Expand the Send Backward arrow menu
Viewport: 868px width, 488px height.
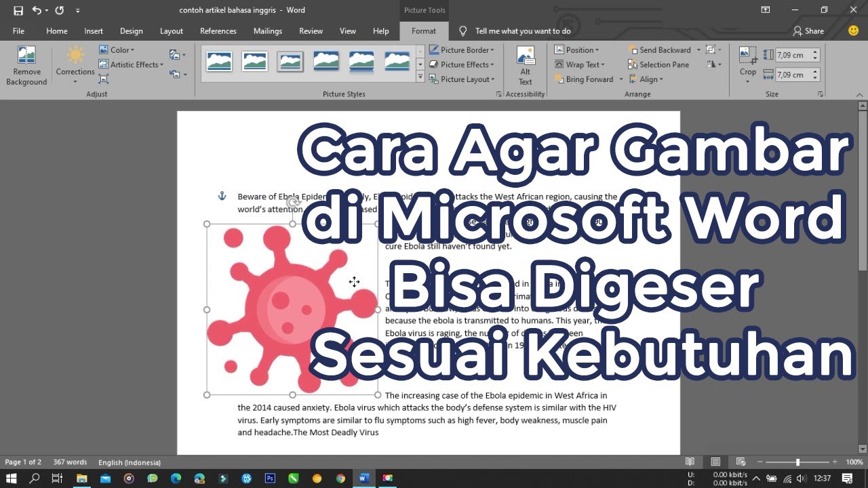(698, 50)
